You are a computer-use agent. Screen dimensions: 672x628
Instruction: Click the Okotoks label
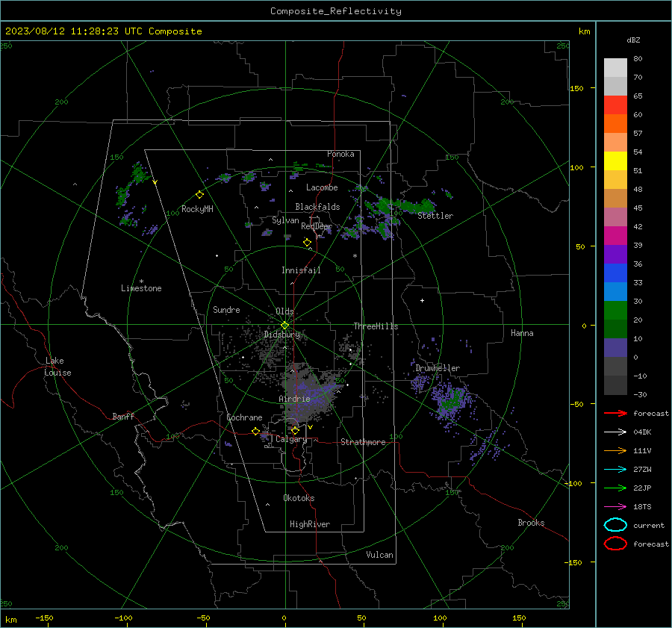299,498
